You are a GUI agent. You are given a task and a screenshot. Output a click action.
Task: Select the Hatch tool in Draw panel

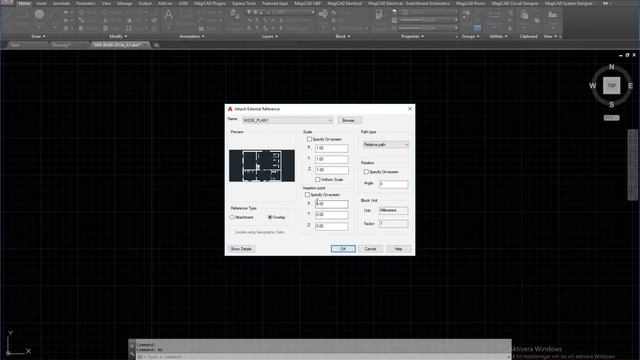click(66, 28)
